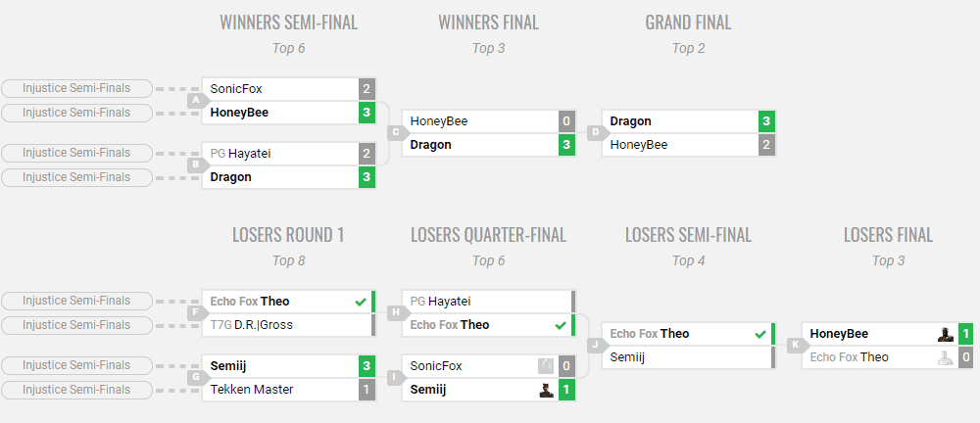Image resolution: width=980 pixels, height=423 pixels.
Task: Click the match K label marker
Action: click(x=796, y=345)
